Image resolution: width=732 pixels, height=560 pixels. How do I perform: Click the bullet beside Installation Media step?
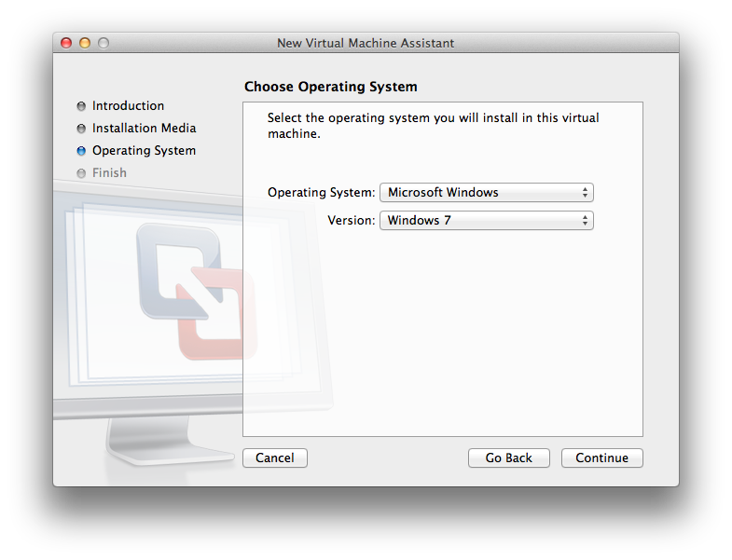[81, 129]
